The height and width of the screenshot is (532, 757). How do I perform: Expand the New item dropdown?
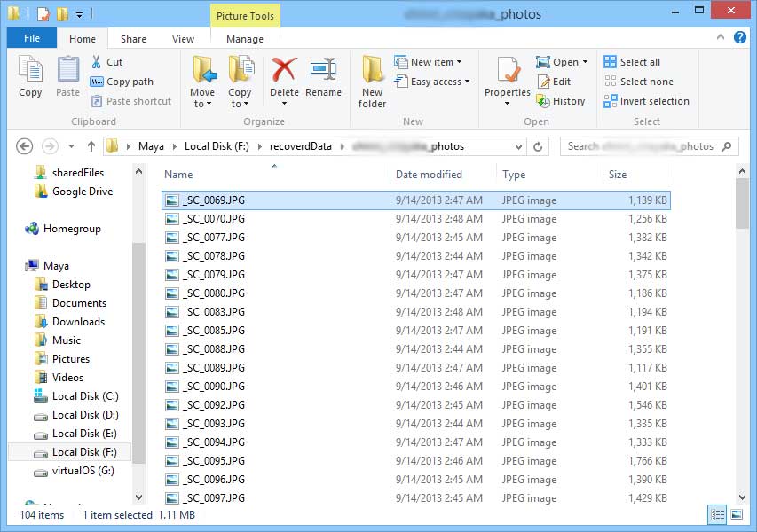click(x=430, y=62)
